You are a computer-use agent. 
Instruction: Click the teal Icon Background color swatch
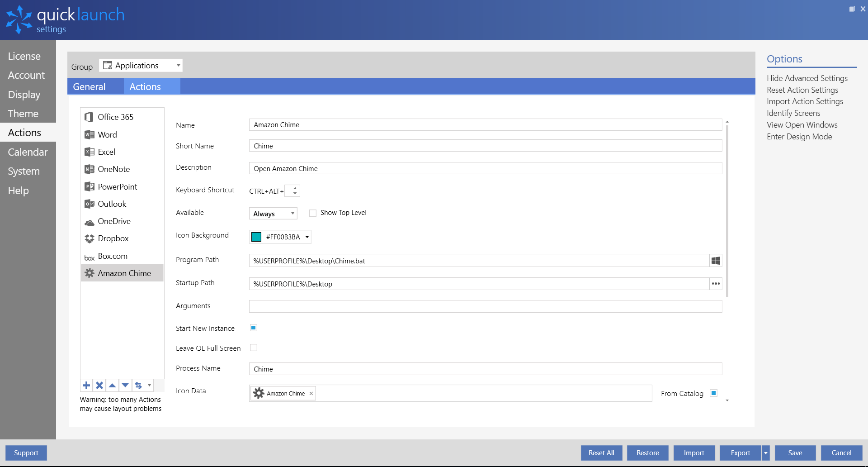click(256, 237)
